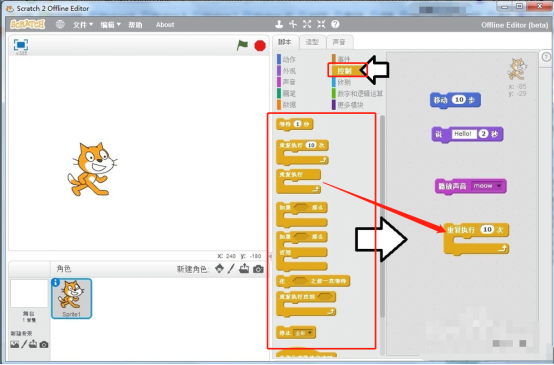Switch to the 声音 tab

tap(339, 42)
